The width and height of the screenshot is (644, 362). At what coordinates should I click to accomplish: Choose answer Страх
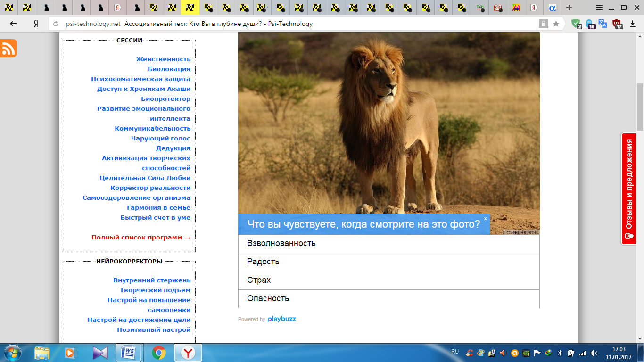[388, 280]
